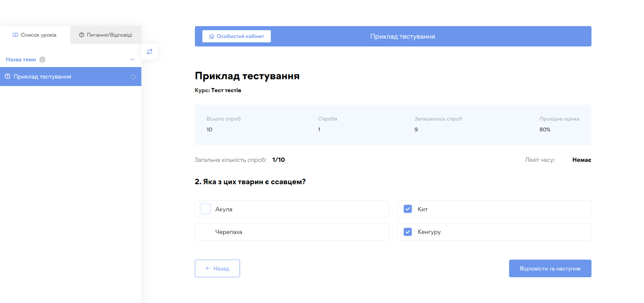Uncheck the Кенгуру answer checkbox
This screenshot has width=644, height=303.
(x=408, y=232)
